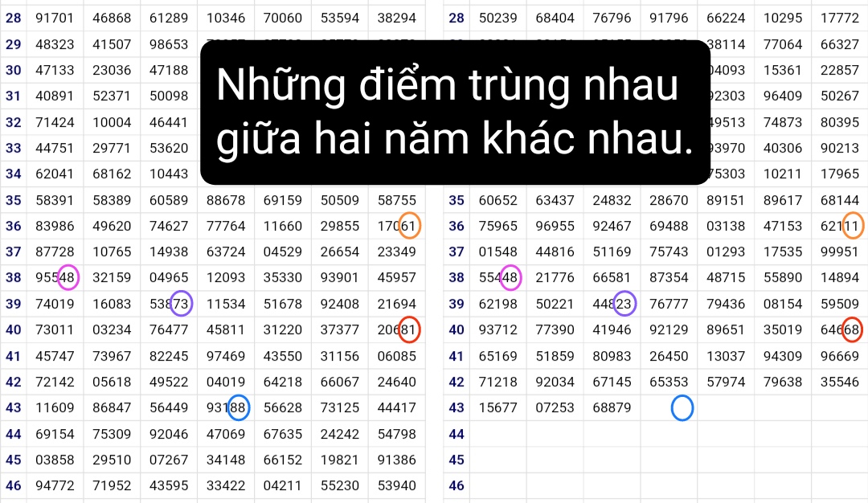Select the cell showing 32159
Viewport: 868px width, 503px height.
click(x=112, y=277)
